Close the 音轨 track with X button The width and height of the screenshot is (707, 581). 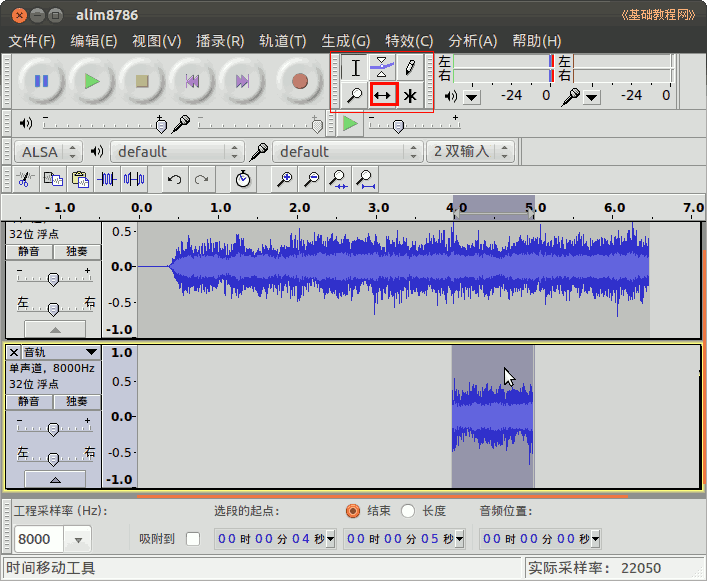pyautogui.click(x=14, y=352)
